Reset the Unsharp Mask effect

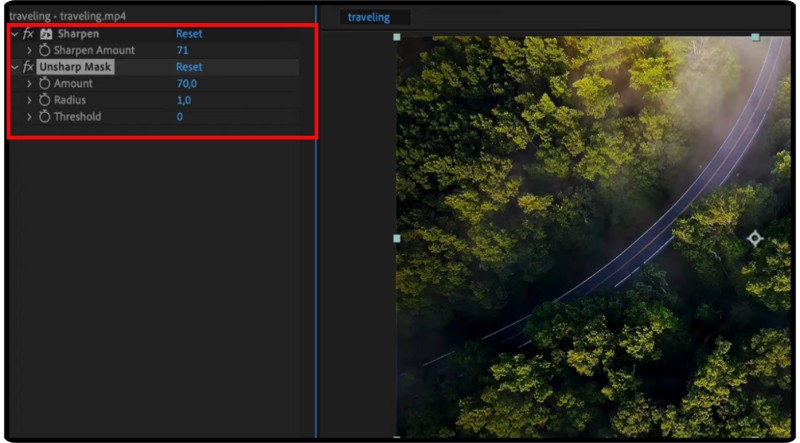(x=189, y=67)
